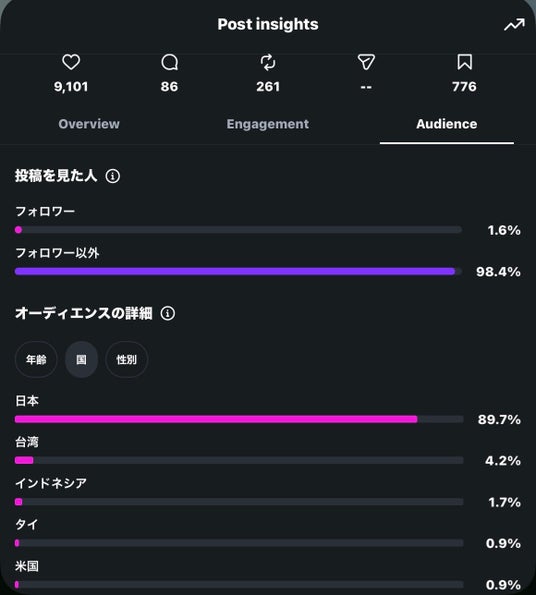This screenshot has height=595, width=536.
Task: Click the 261 reposts count
Action: (268, 87)
